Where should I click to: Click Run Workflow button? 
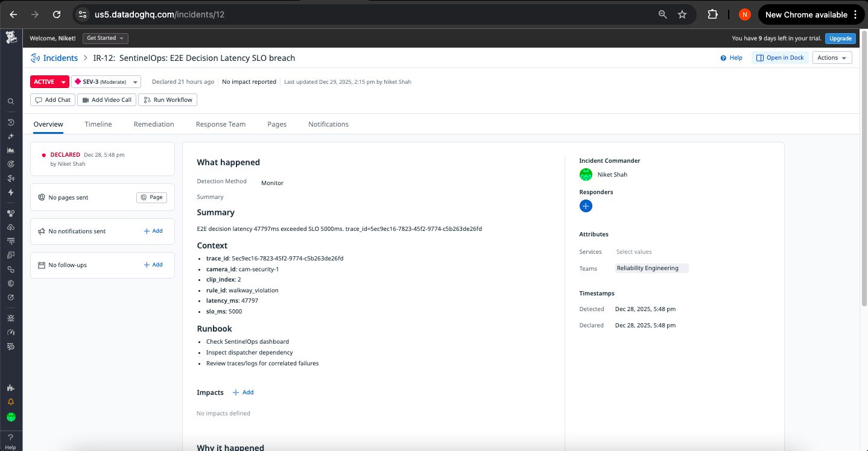(x=168, y=100)
